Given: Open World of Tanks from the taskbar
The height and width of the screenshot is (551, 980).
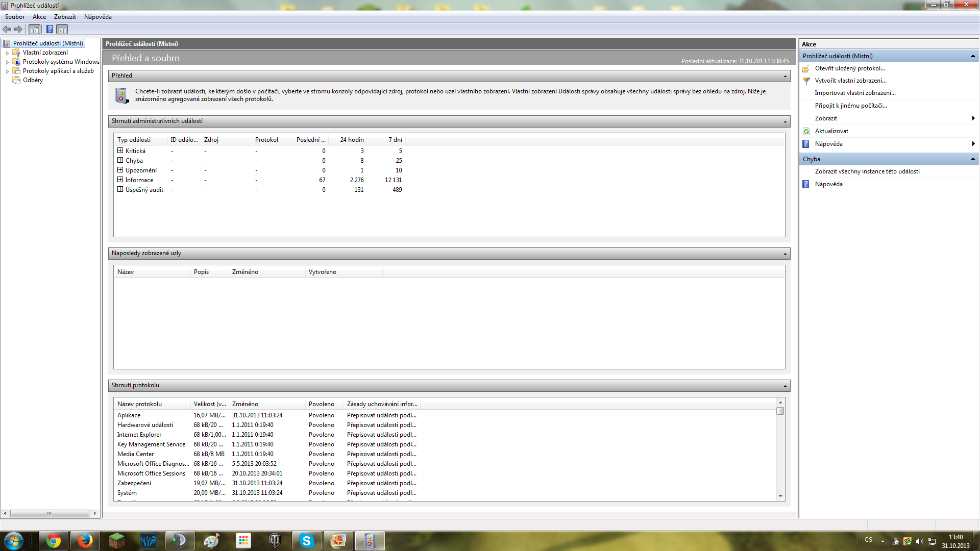Looking at the screenshot, I should (x=275, y=541).
